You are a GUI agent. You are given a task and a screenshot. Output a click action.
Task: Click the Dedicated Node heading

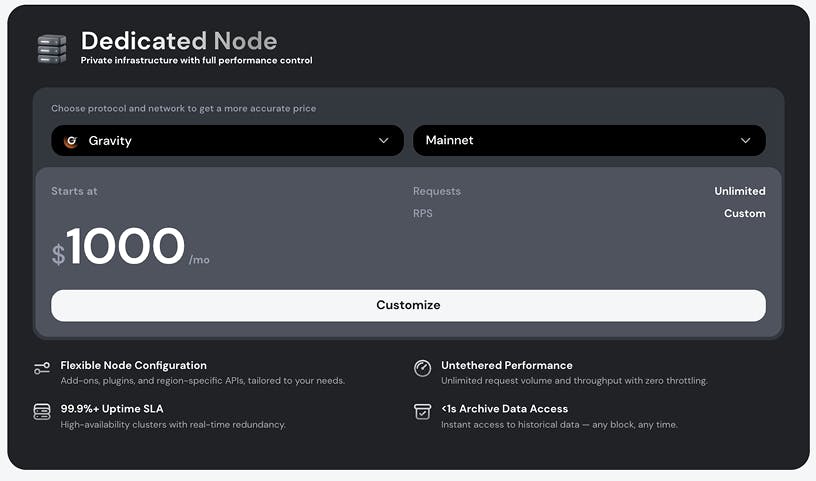179,41
